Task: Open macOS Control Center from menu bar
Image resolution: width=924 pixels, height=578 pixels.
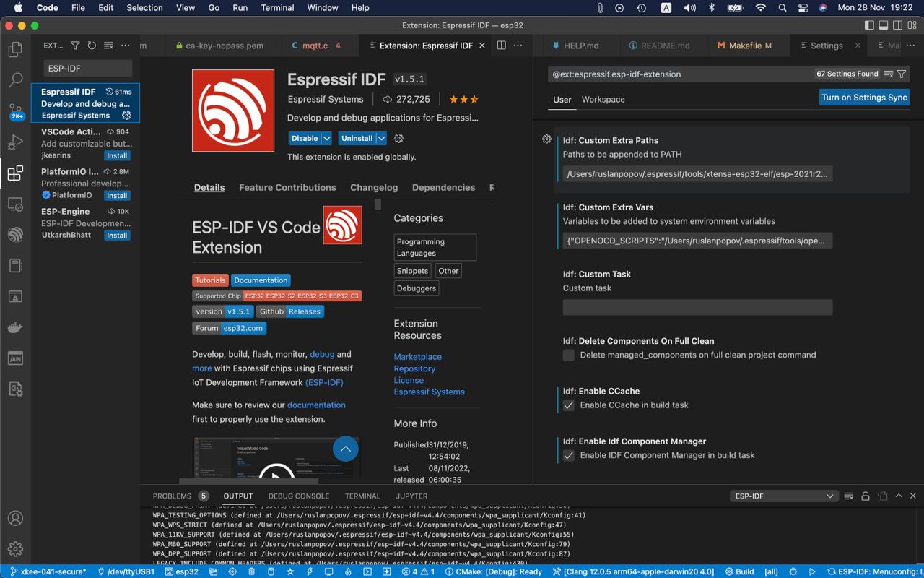Action: point(803,8)
